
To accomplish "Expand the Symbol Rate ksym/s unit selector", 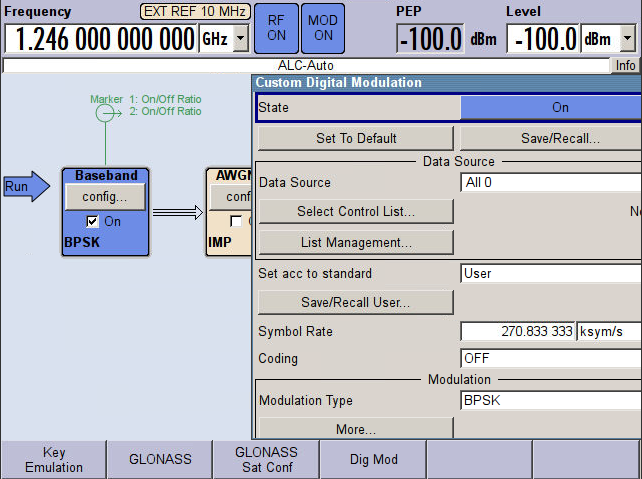I will click(608, 331).
